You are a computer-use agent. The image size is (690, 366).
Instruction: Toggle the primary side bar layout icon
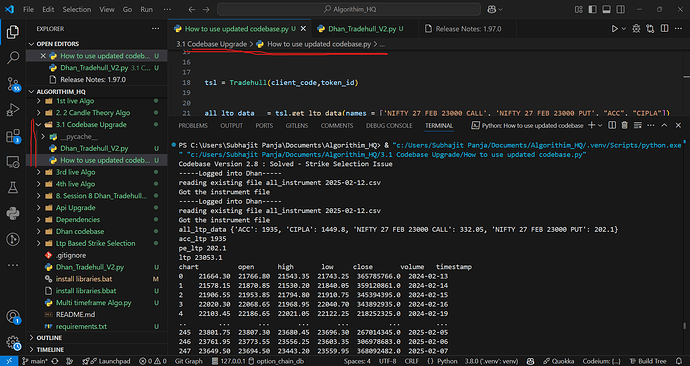click(593, 9)
